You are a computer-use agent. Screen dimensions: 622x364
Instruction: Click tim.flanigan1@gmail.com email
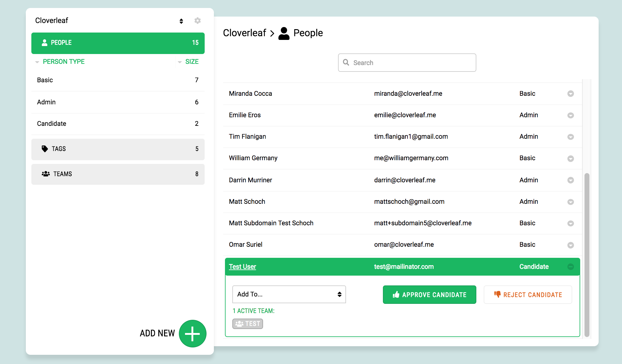point(411,137)
